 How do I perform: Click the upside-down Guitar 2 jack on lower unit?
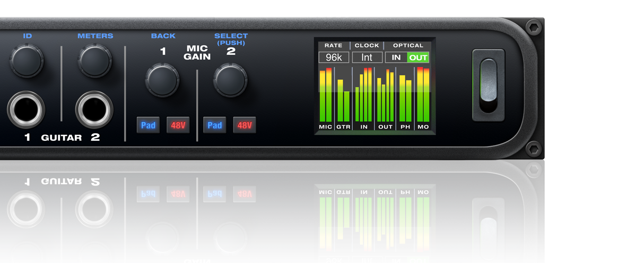point(94,209)
